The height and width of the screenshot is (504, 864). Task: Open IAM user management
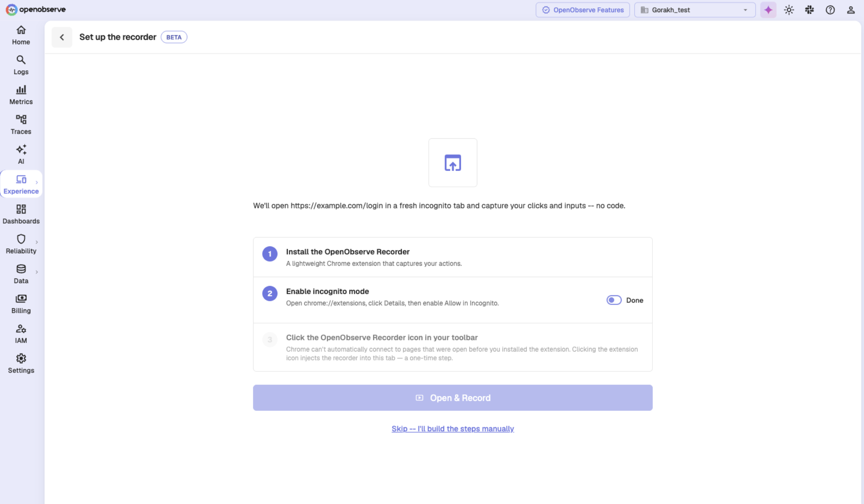pyautogui.click(x=21, y=334)
